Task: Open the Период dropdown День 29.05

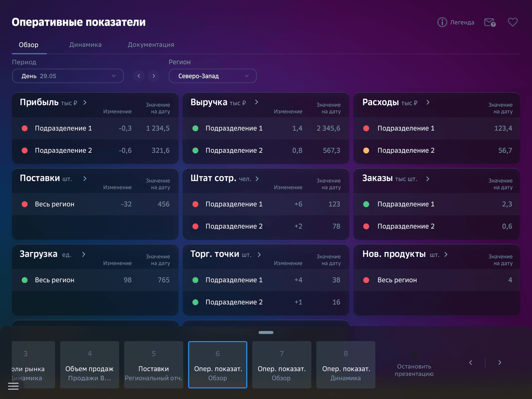Action: point(68,76)
